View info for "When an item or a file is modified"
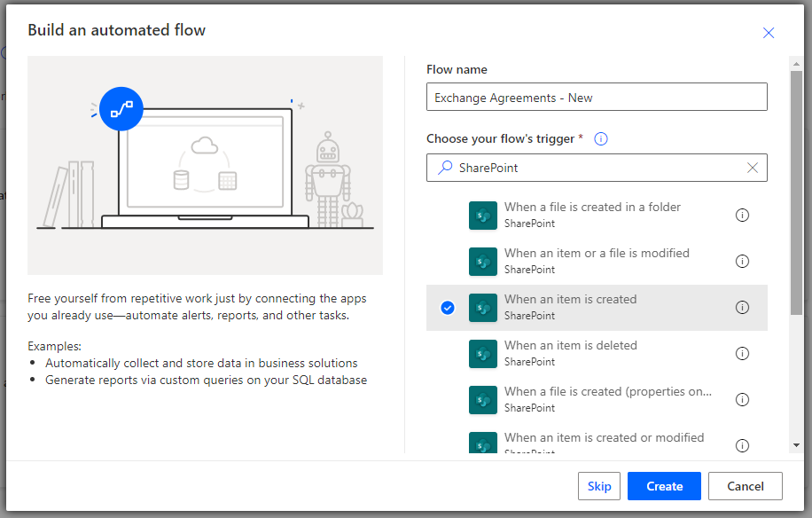 (x=742, y=261)
